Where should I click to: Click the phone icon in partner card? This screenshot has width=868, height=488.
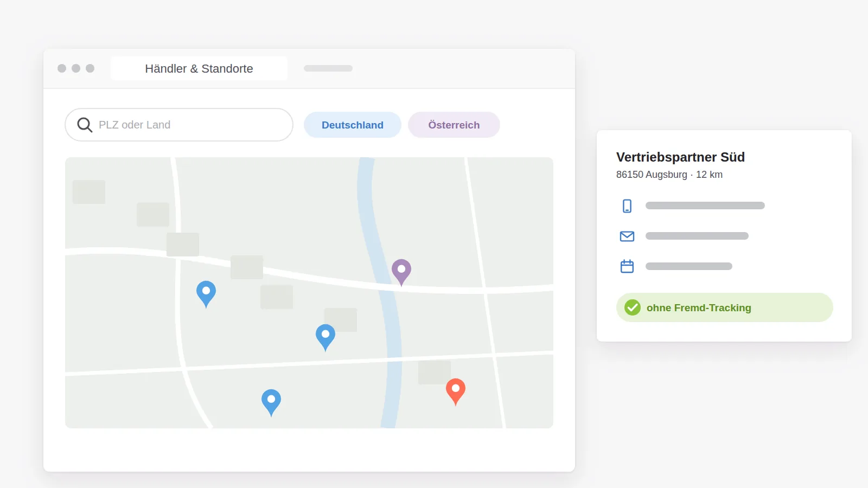point(627,206)
